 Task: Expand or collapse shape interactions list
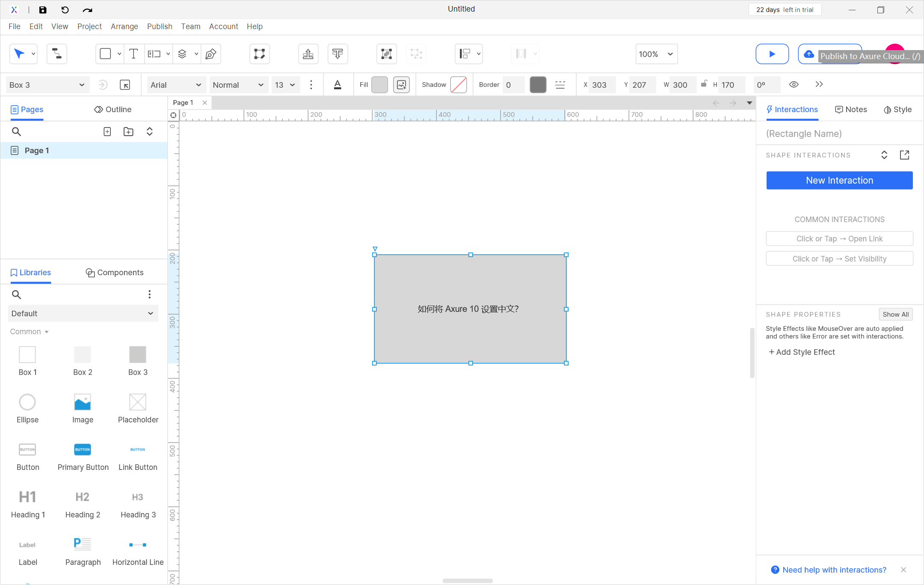point(884,155)
